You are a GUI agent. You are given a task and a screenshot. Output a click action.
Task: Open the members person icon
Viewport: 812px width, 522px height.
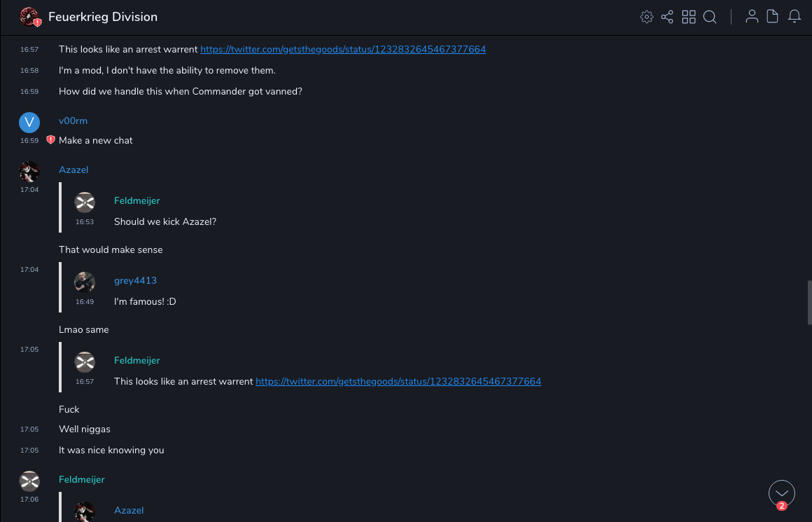[x=752, y=17]
